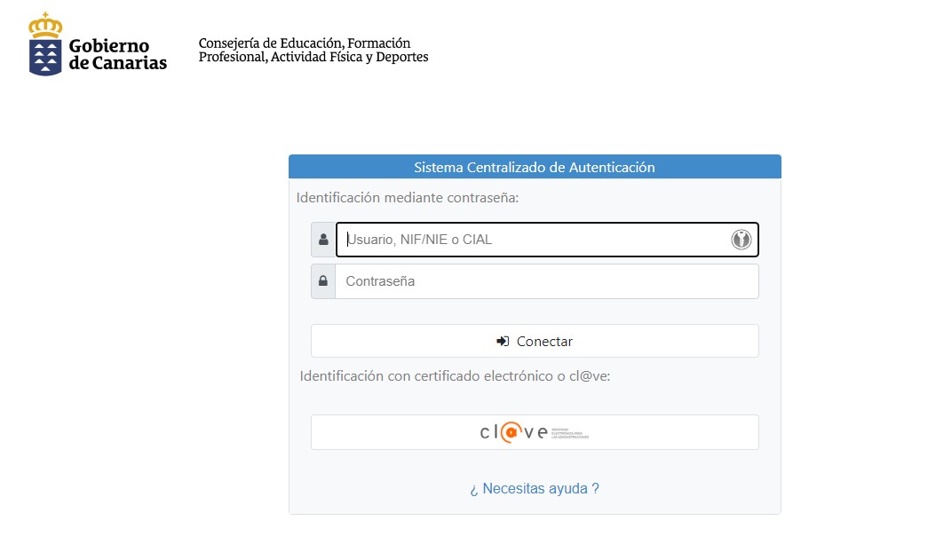Click the "Profesional, Actividad Física y Deportes" text line
Viewport: 928px width, 560px height.
(313, 58)
